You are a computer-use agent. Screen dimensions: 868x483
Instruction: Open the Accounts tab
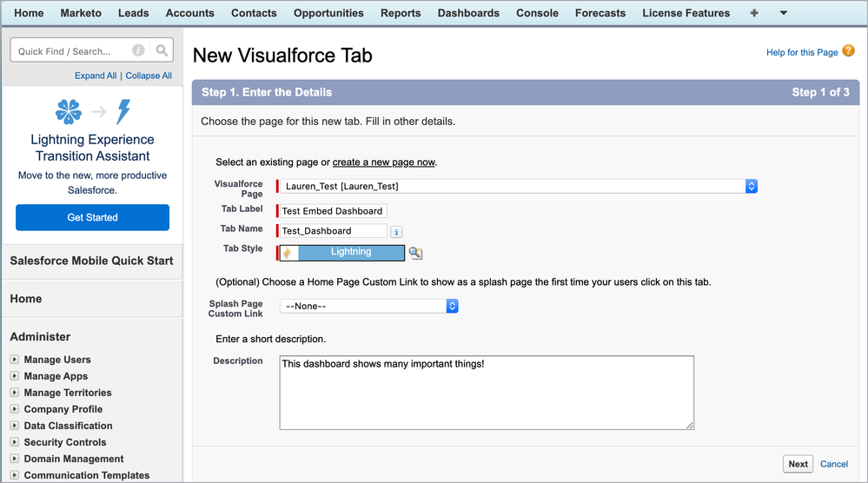pyautogui.click(x=190, y=13)
